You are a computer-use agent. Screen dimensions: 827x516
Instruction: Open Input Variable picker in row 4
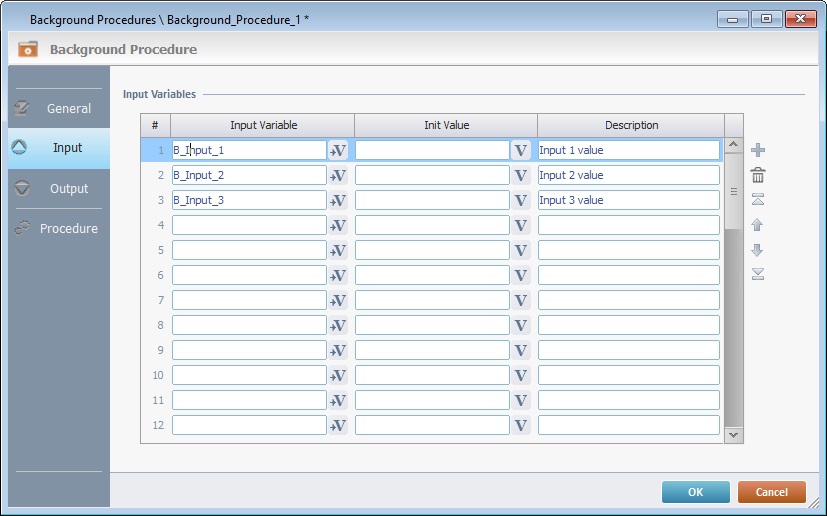338,225
